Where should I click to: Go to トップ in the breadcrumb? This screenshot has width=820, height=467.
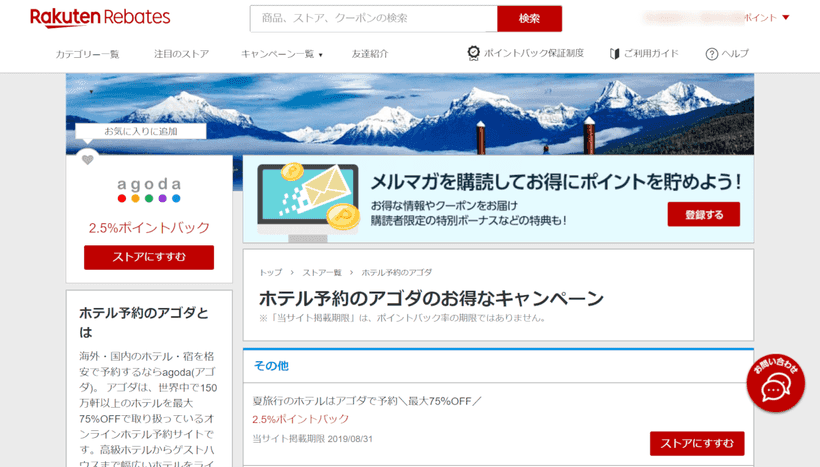click(270, 272)
